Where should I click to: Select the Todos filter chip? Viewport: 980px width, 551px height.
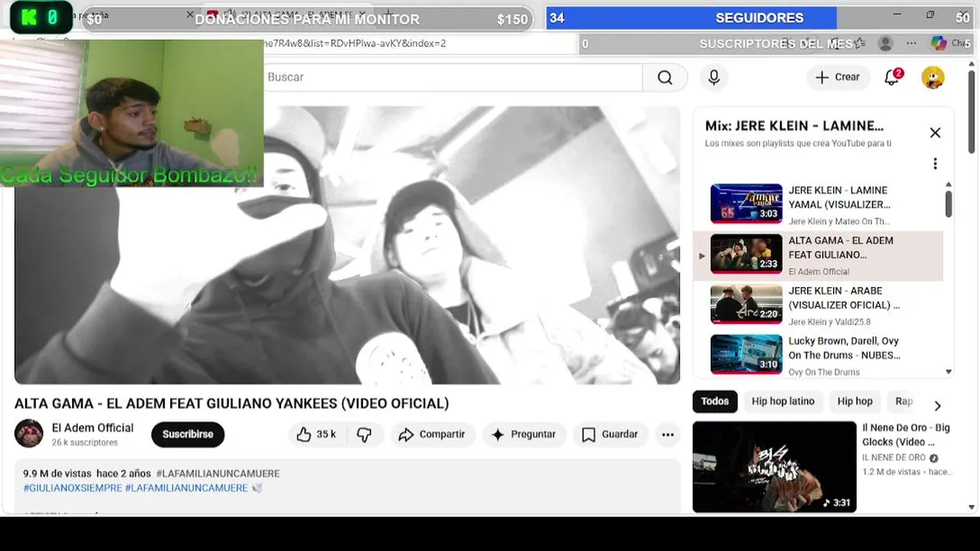(715, 402)
